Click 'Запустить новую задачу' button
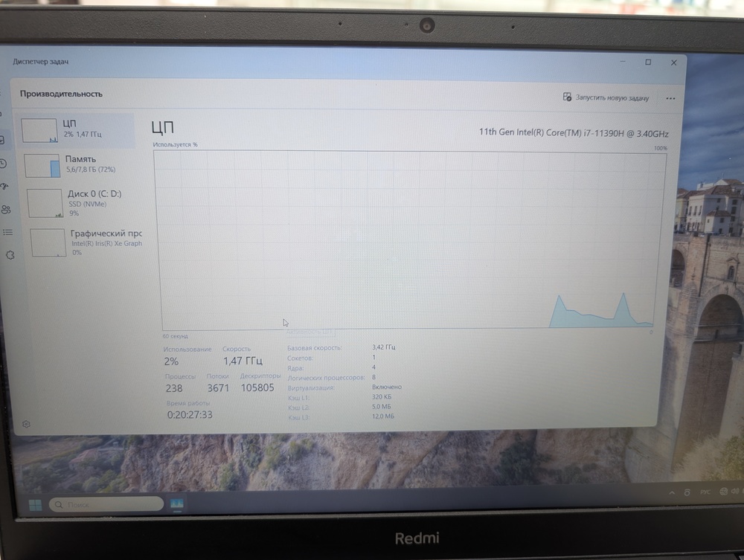Image resolution: width=744 pixels, height=560 pixels. (606, 97)
